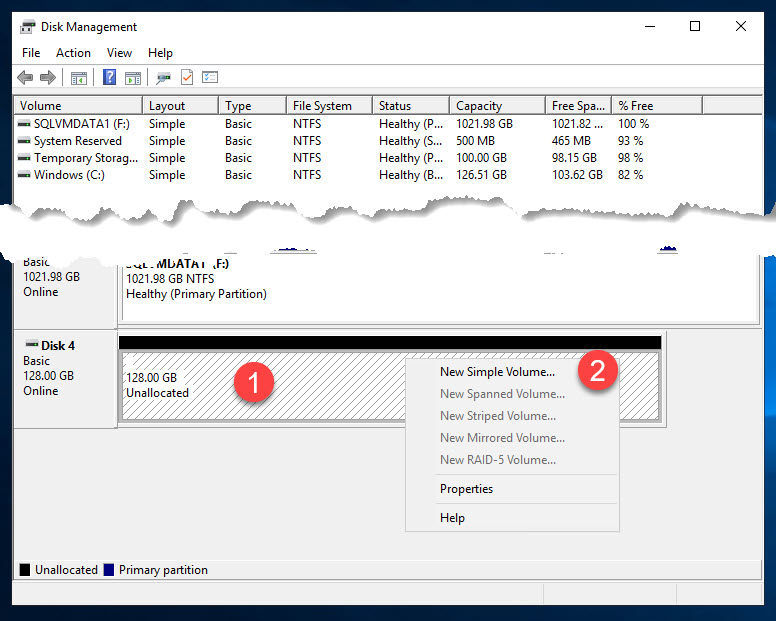Screen dimensions: 776x621
Task: Click the 500 MB capacity cell
Action: 475,141
